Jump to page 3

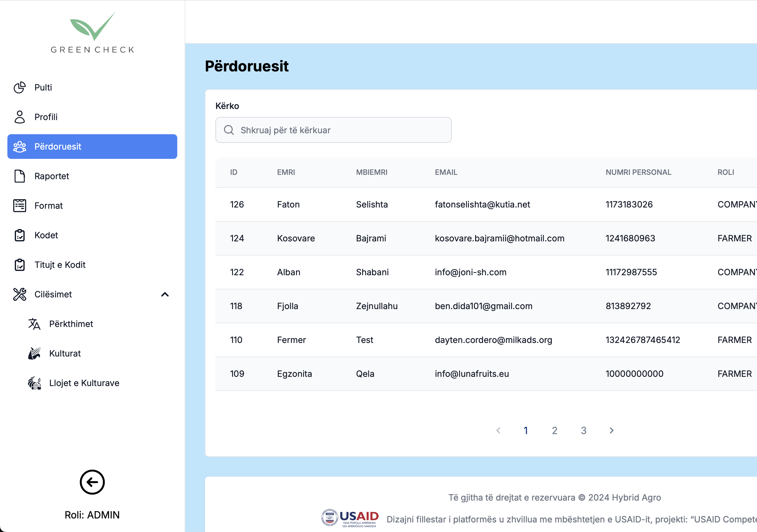583,430
